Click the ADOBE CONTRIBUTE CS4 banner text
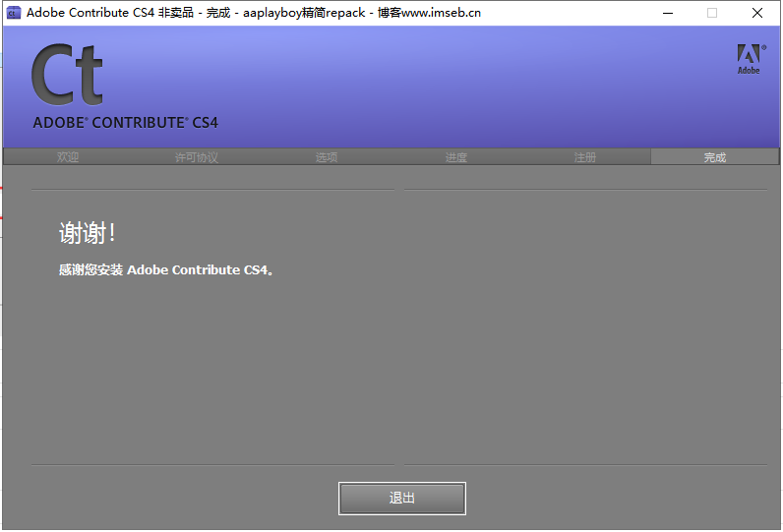 [125, 123]
